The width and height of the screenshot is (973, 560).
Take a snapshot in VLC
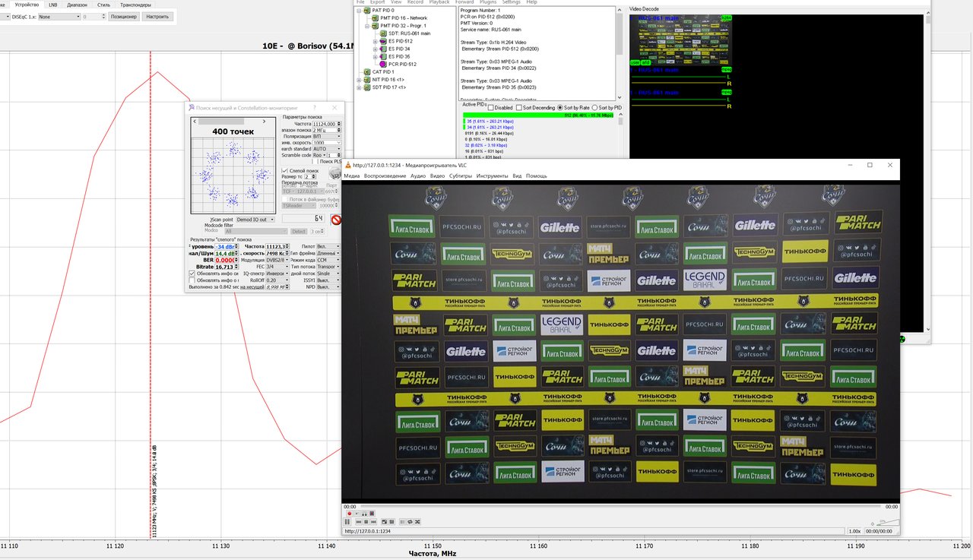click(357, 514)
